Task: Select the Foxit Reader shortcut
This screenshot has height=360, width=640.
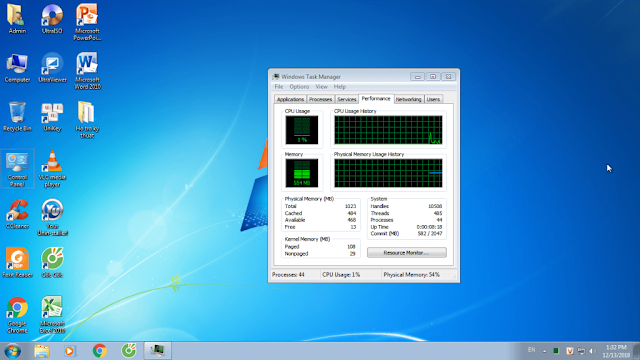Action: pos(17,263)
